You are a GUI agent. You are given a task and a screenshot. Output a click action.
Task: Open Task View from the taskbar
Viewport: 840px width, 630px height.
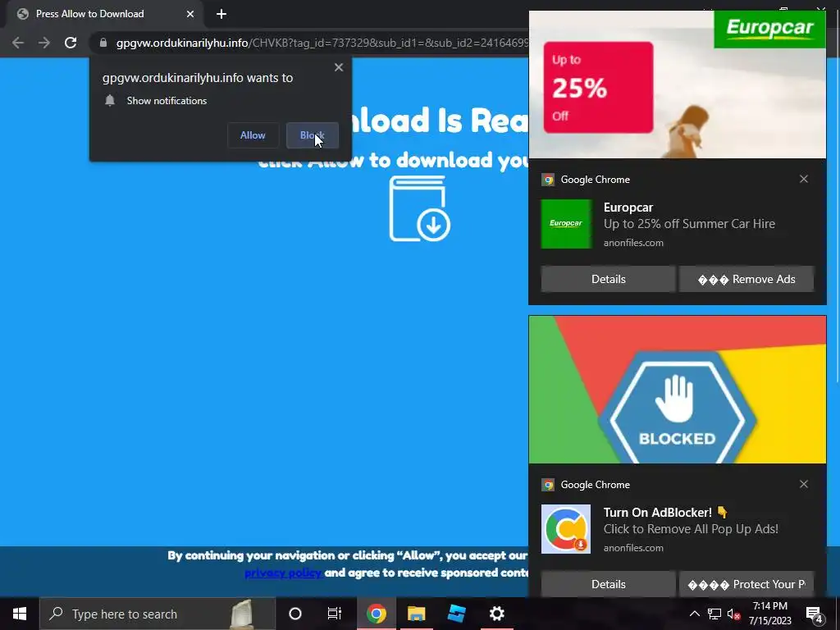[335, 614]
